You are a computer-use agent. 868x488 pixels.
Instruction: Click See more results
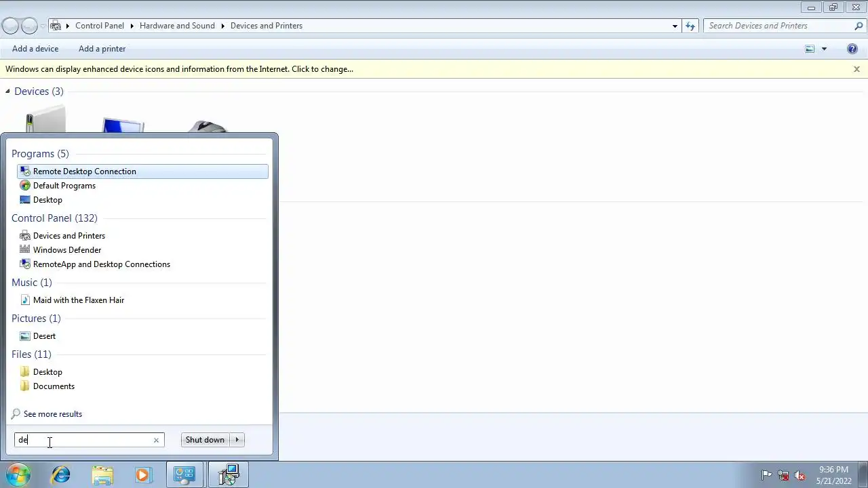coord(53,414)
